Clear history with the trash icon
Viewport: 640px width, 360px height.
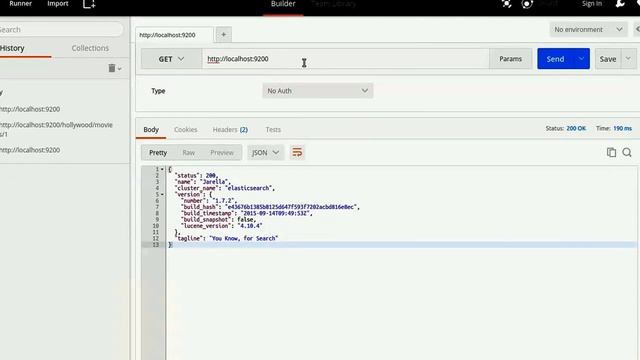coord(112,68)
